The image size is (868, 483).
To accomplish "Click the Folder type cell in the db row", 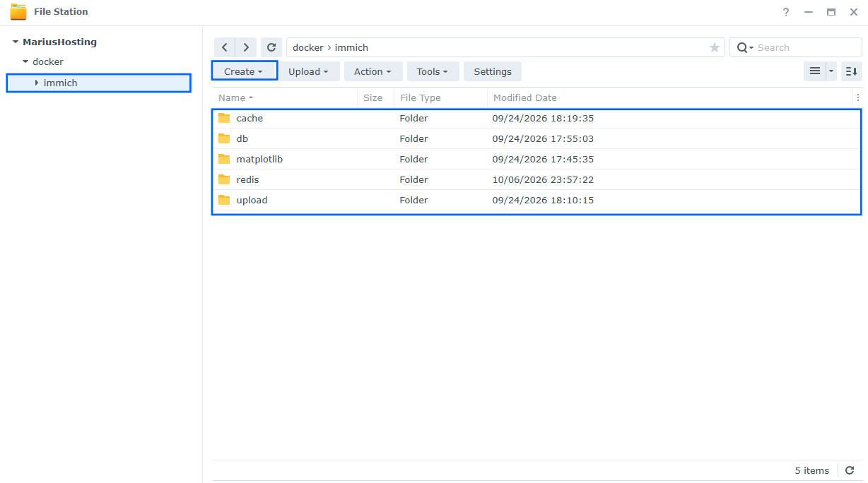I will (414, 138).
